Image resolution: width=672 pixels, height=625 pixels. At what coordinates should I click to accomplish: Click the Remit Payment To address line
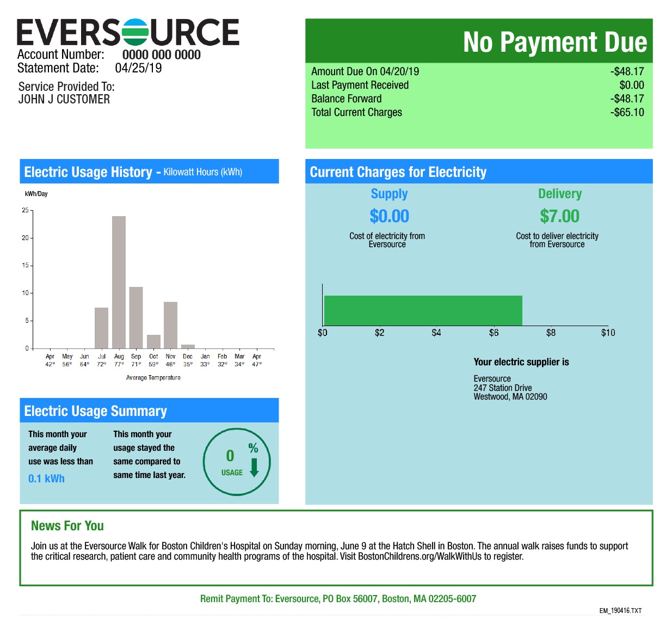338,598
